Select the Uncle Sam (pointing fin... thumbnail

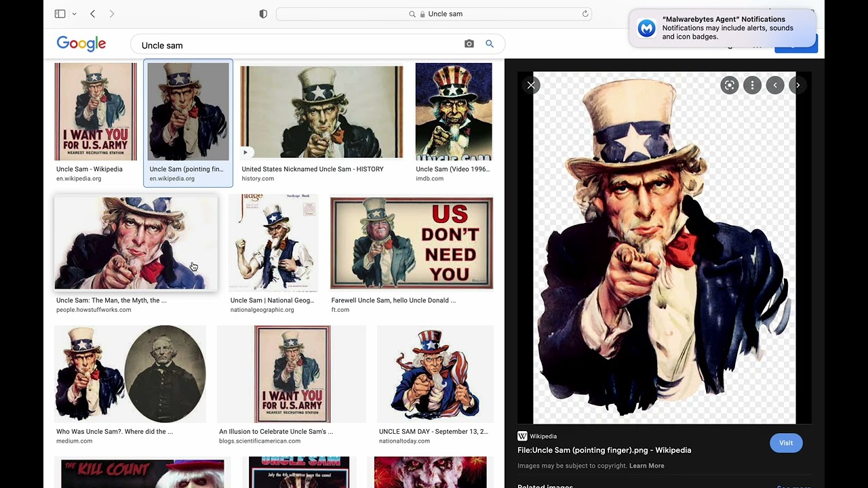point(189,112)
